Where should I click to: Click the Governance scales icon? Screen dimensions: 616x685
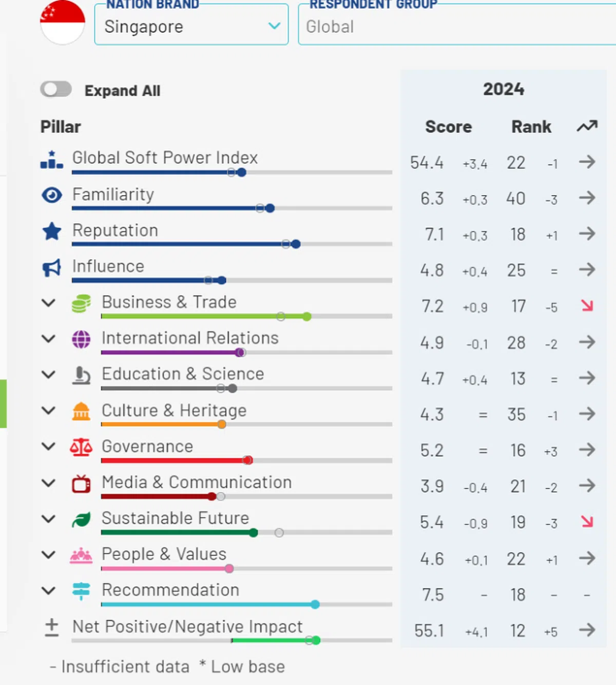81,447
